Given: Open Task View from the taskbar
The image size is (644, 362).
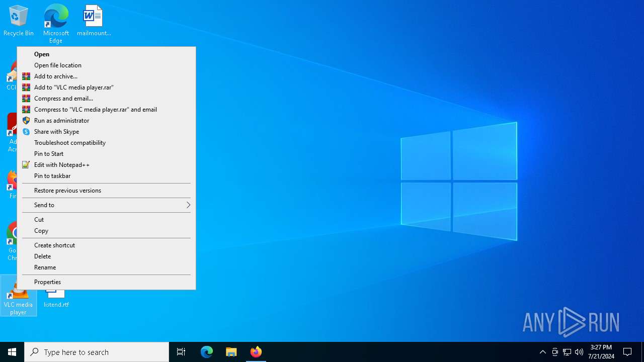Looking at the screenshot, I should pos(181,352).
